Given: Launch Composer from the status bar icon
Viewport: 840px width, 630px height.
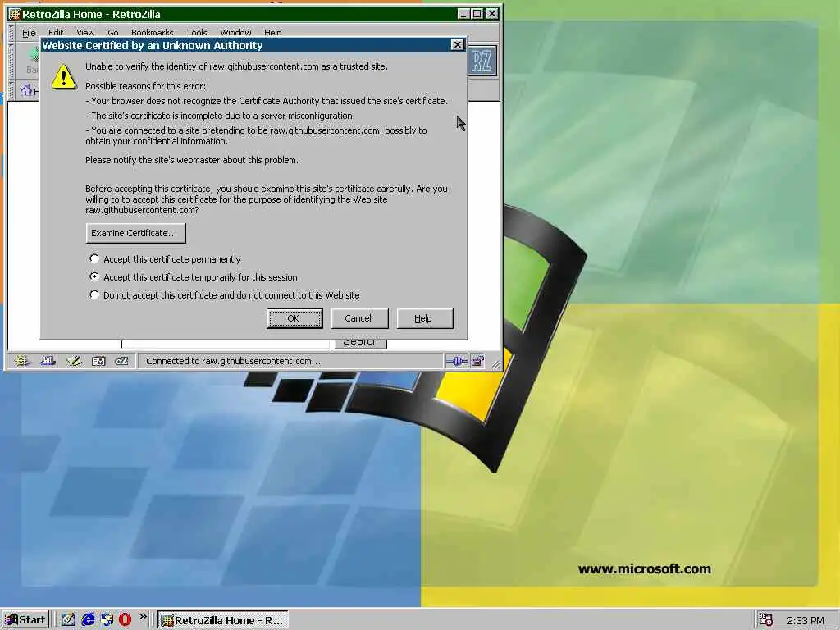Looking at the screenshot, I should [73, 361].
